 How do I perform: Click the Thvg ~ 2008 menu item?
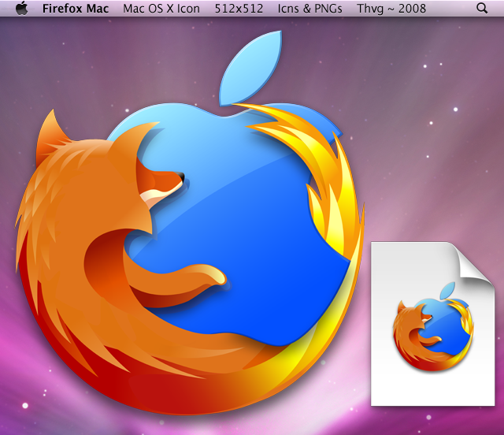[x=391, y=9]
